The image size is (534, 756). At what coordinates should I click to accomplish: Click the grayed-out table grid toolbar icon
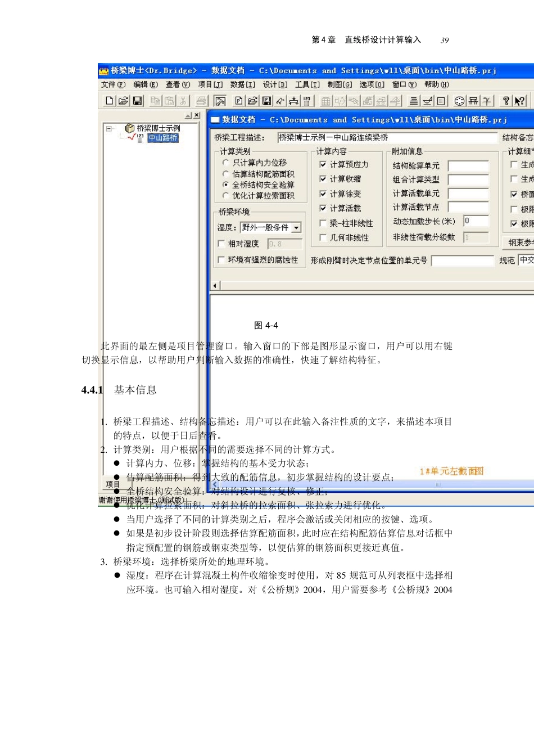click(326, 101)
